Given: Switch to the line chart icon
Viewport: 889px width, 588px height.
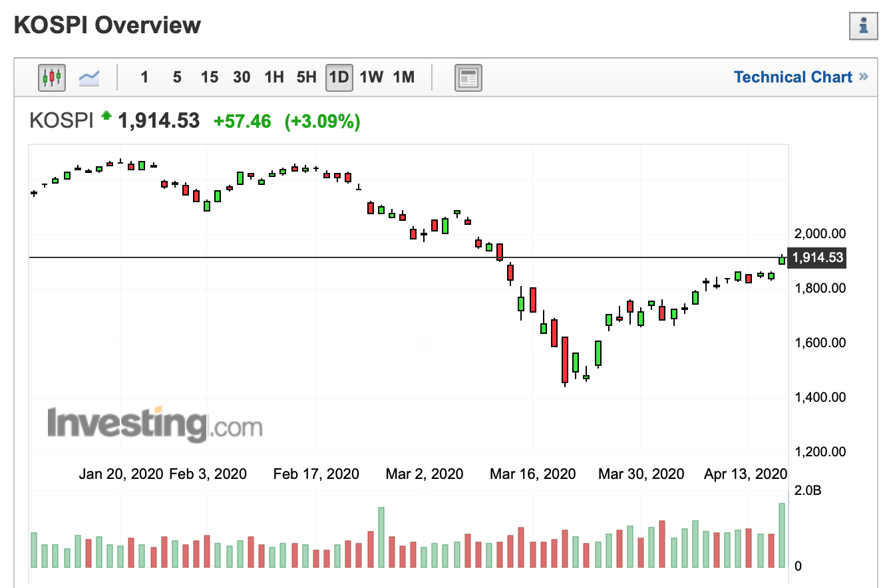Looking at the screenshot, I should tap(89, 78).
